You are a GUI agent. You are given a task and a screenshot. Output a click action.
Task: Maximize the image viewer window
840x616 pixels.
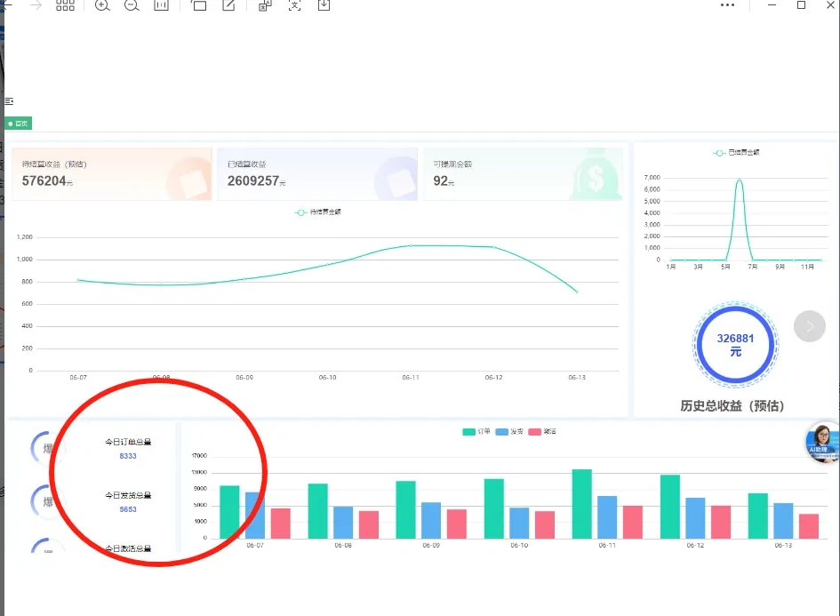point(802,5)
